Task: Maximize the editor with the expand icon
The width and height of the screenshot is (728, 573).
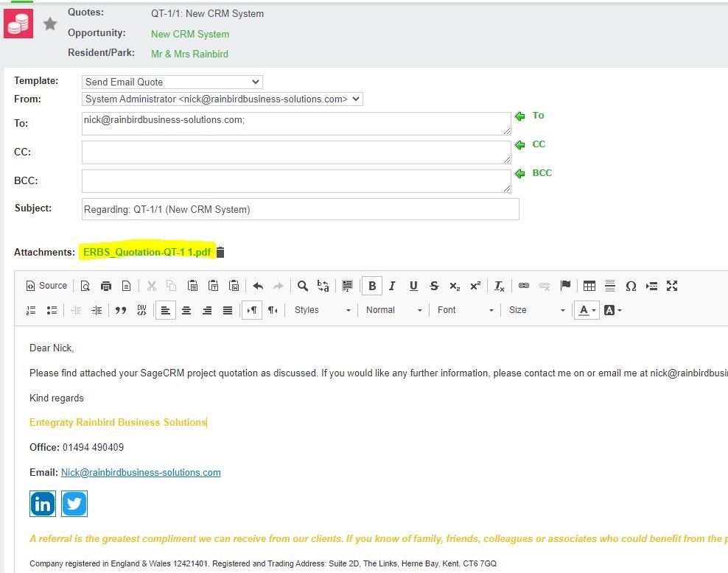Action: click(x=672, y=286)
